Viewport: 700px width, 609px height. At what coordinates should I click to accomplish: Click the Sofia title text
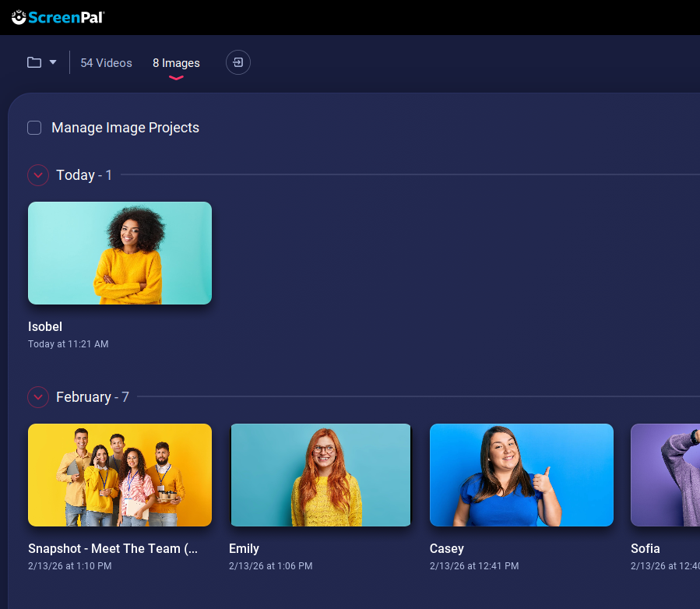[645, 548]
